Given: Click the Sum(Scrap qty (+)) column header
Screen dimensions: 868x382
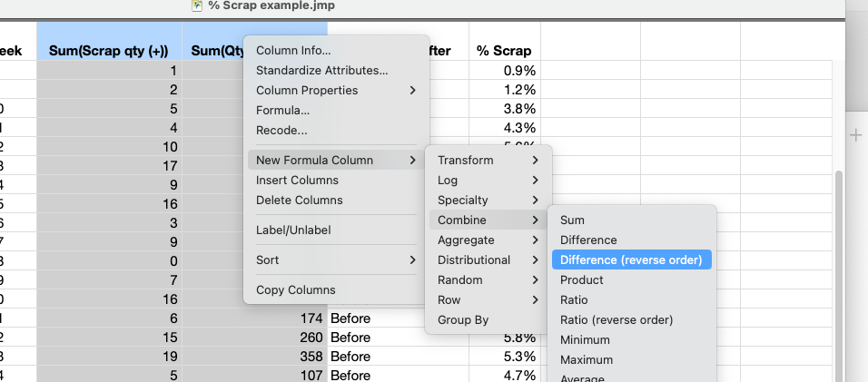Looking at the screenshot, I should (x=109, y=51).
